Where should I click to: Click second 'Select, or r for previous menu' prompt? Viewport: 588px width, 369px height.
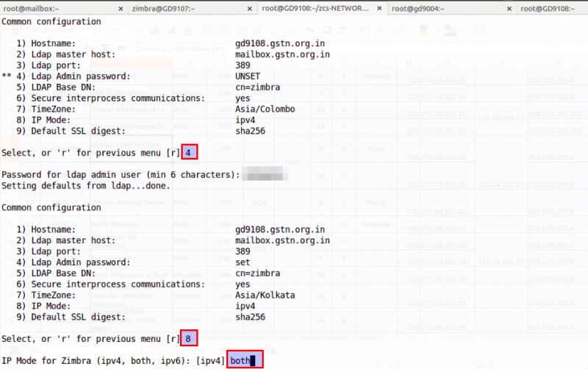coord(90,339)
